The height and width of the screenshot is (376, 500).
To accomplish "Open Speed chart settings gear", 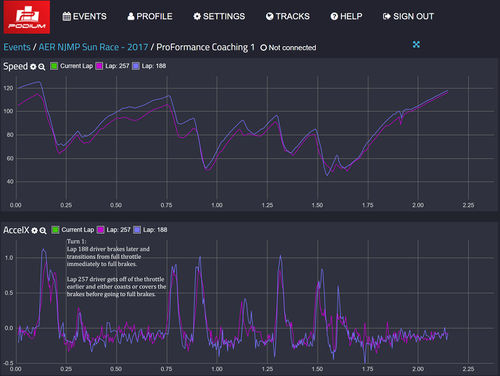I will tap(33, 67).
